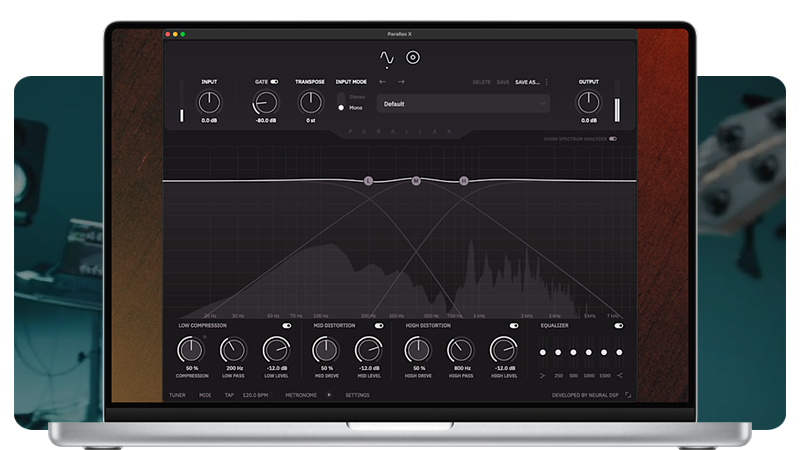Select the L low band node
This screenshot has height=450, width=800.
368,181
